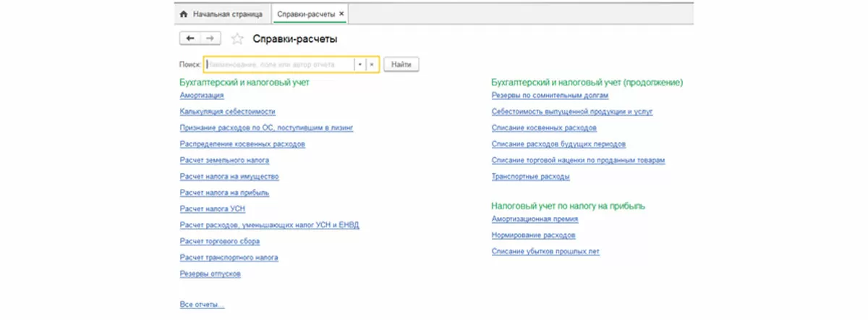Viewport: 868px width, 320px height.
Task: Show all reports via Все отчеты link
Action: click(202, 305)
